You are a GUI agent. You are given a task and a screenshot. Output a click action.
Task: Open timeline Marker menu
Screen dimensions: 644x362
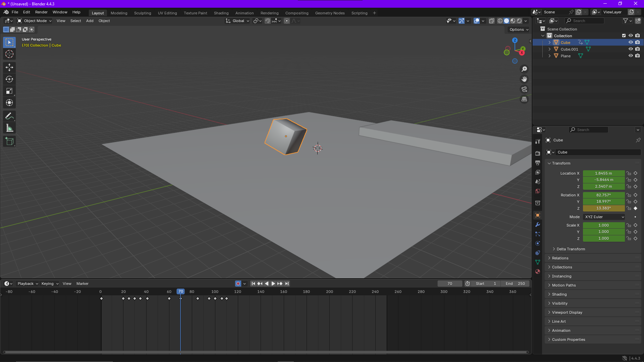(82, 284)
